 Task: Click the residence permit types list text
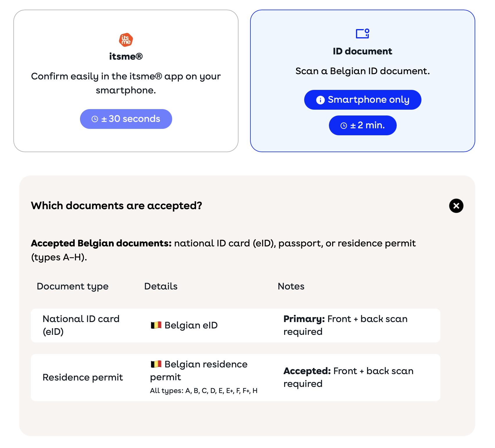click(204, 391)
